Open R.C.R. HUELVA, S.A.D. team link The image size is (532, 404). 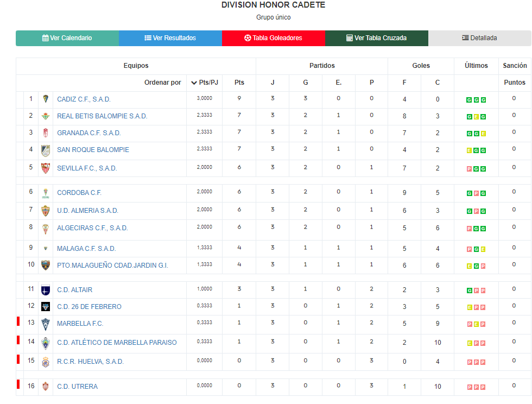pos(90,362)
